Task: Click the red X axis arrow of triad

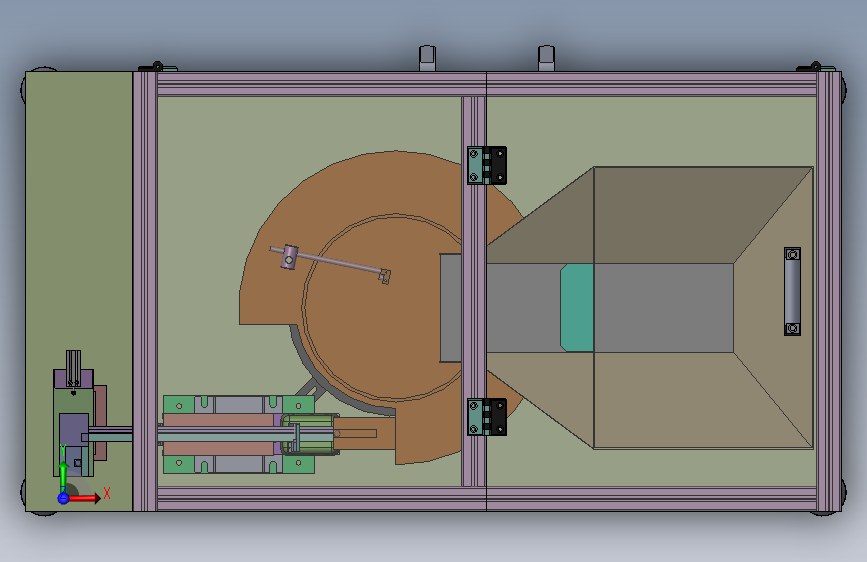Action: click(x=84, y=498)
